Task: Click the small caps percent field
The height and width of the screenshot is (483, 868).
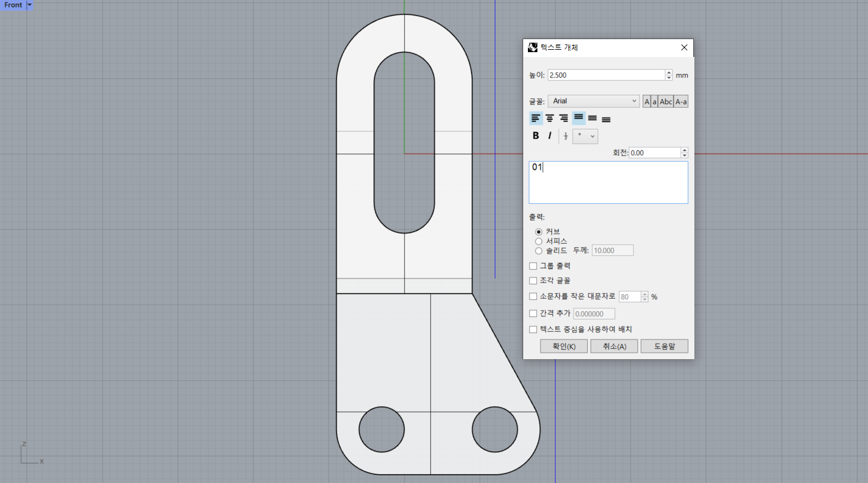Action: click(x=630, y=297)
